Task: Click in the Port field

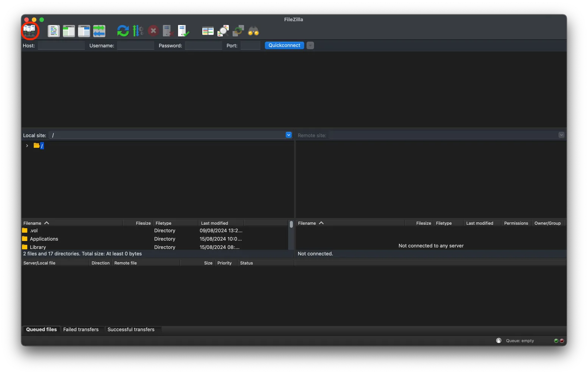Action: click(250, 45)
